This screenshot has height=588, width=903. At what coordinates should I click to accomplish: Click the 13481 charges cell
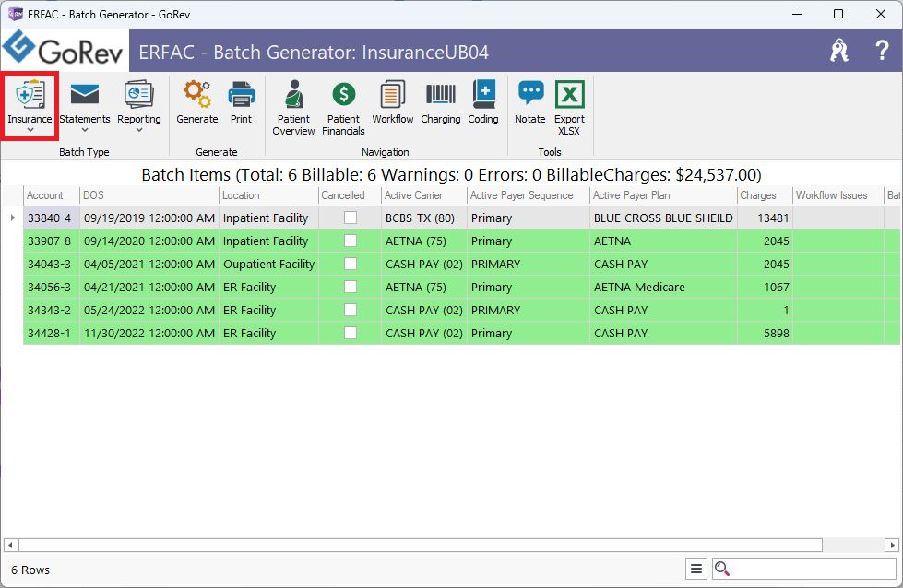tap(765, 218)
